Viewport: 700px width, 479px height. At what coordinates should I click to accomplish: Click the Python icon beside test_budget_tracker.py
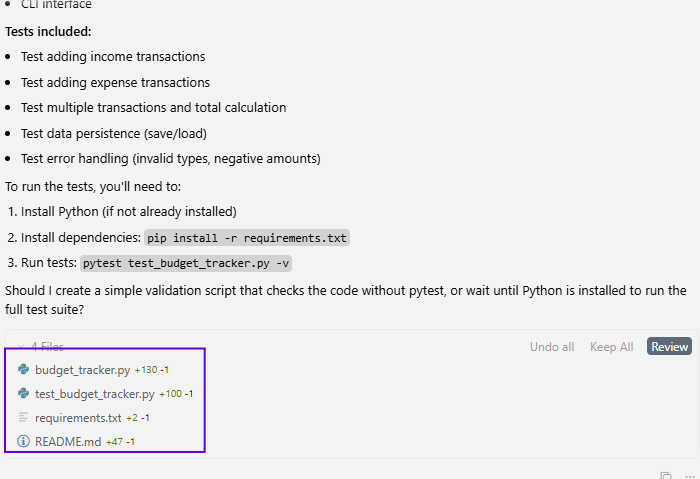pos(23,394)
